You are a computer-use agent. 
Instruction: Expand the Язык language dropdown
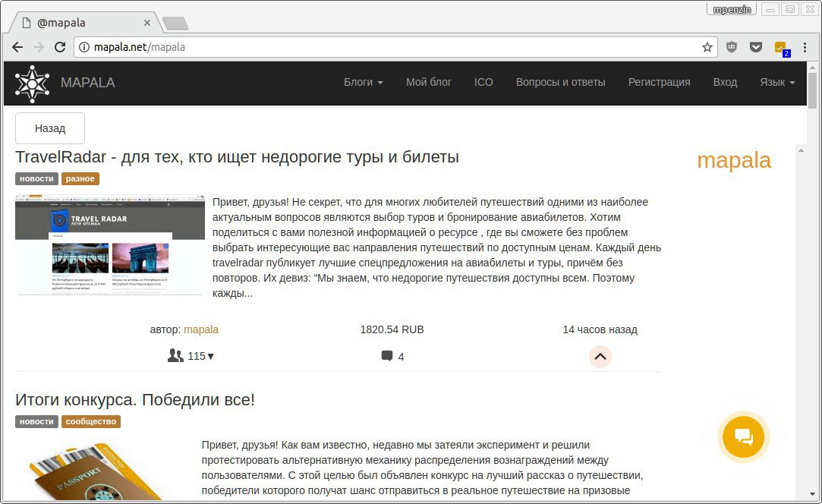click(x=777, y=82)
